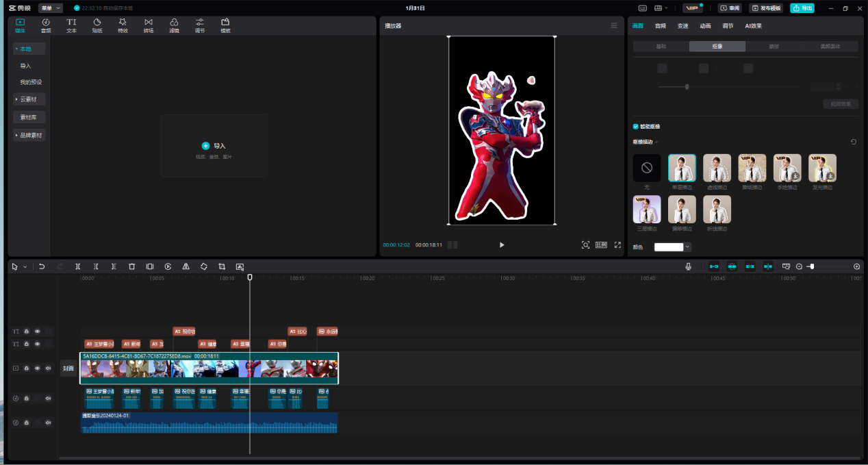Click the chroma key strength slider handle

pyautogui.click(x=687, y=87)
